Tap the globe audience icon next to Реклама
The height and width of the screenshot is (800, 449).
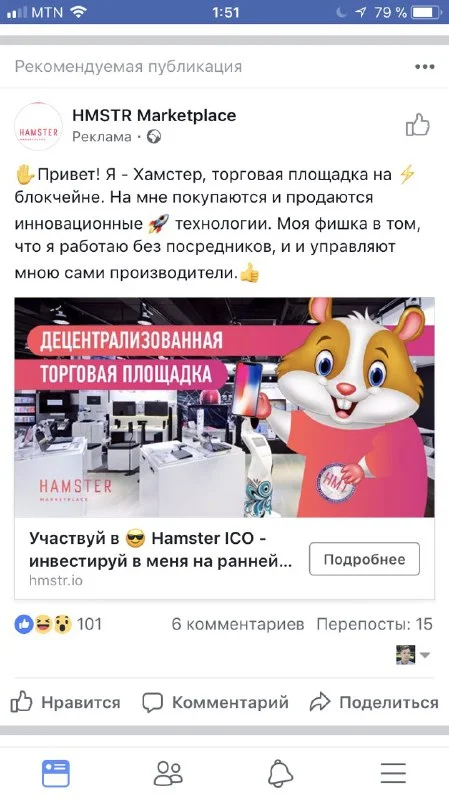tap(154, 137)
